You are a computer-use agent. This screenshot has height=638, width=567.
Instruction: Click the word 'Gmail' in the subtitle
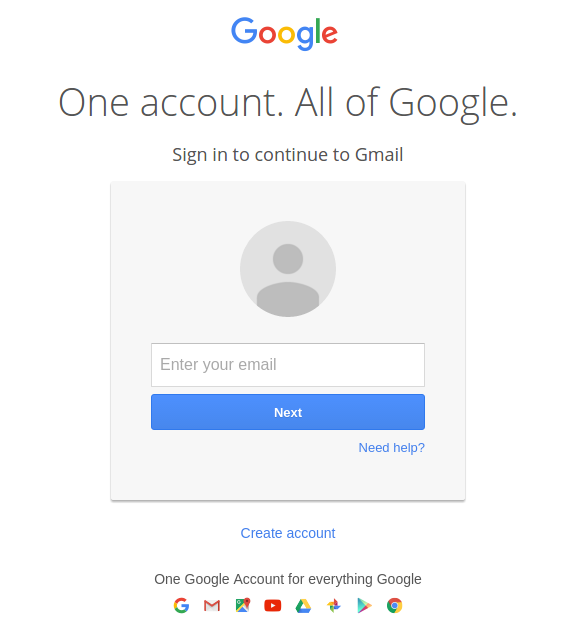tap(379, 155)
